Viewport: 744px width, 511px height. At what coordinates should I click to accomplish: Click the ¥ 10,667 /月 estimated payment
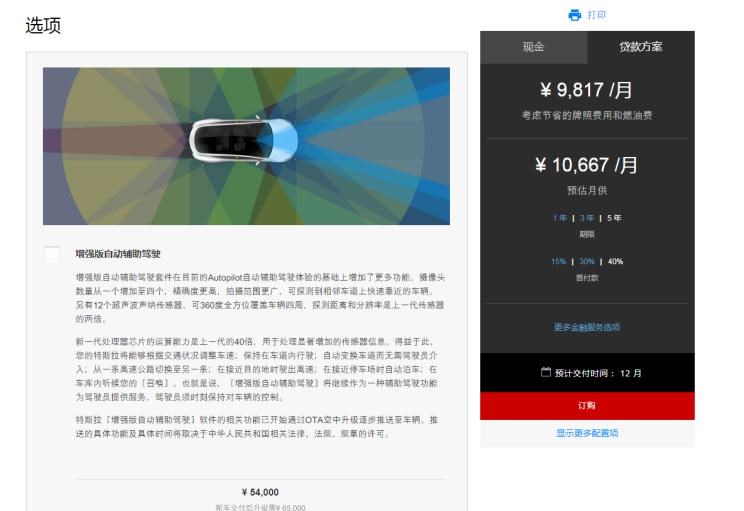(586, 165)
